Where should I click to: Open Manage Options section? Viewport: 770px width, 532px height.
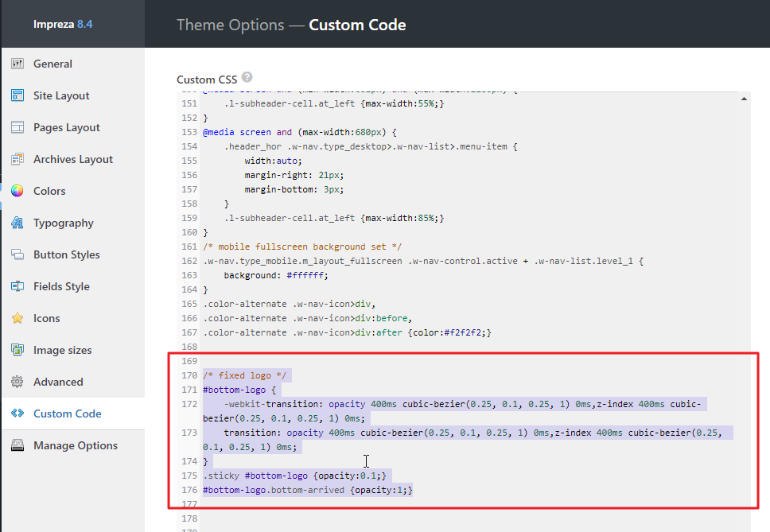(73, 445)
